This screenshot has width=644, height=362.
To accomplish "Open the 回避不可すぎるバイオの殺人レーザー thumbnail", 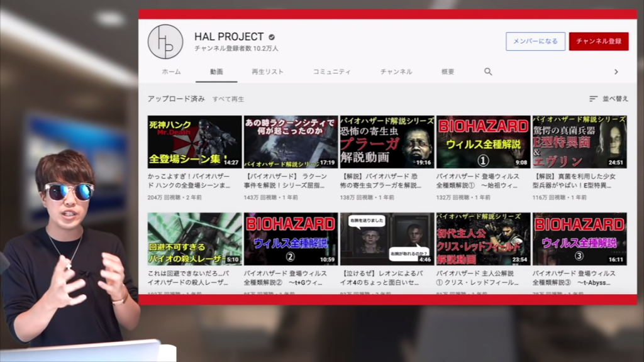I will point(195,239).
